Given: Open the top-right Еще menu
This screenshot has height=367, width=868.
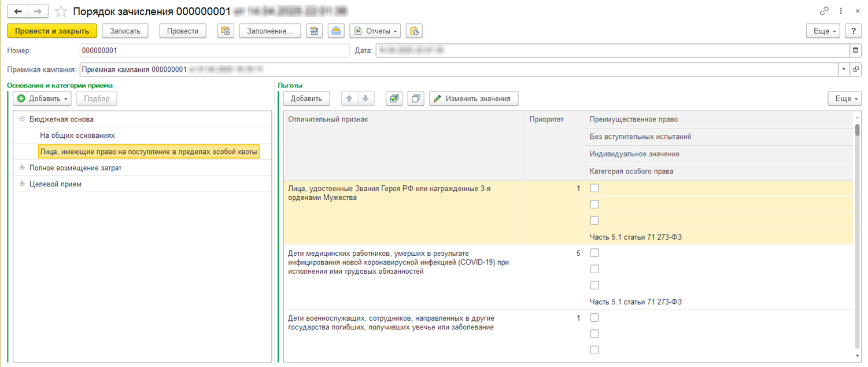Looking at the screenshot, I should (825, 31).
